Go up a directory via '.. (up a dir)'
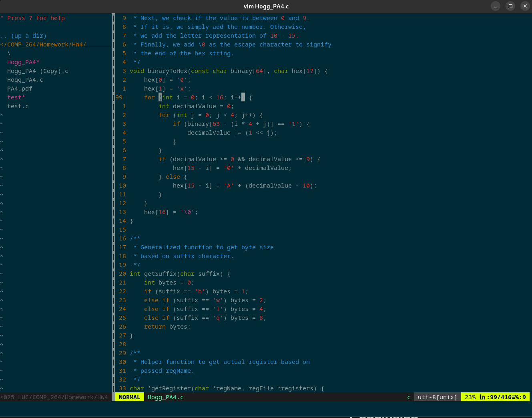532x418 pixels. (23, 36)
